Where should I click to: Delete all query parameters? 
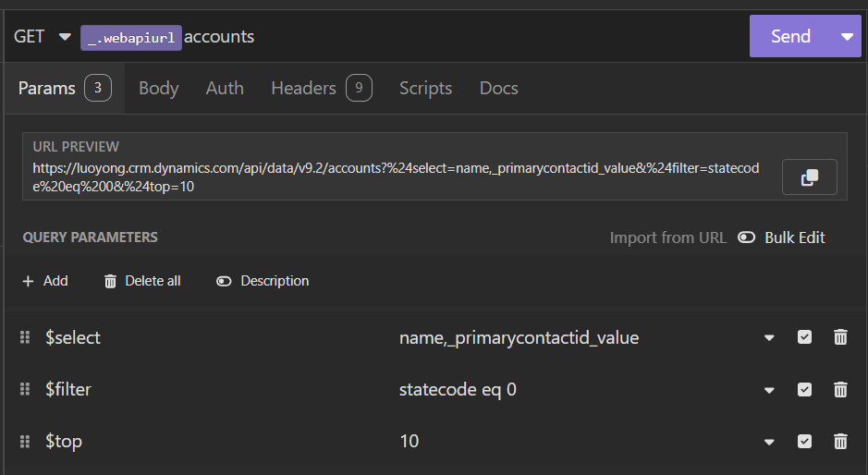point(142,281)
